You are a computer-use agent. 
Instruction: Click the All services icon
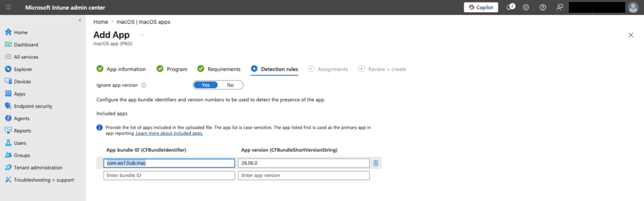tap(8, 57)
